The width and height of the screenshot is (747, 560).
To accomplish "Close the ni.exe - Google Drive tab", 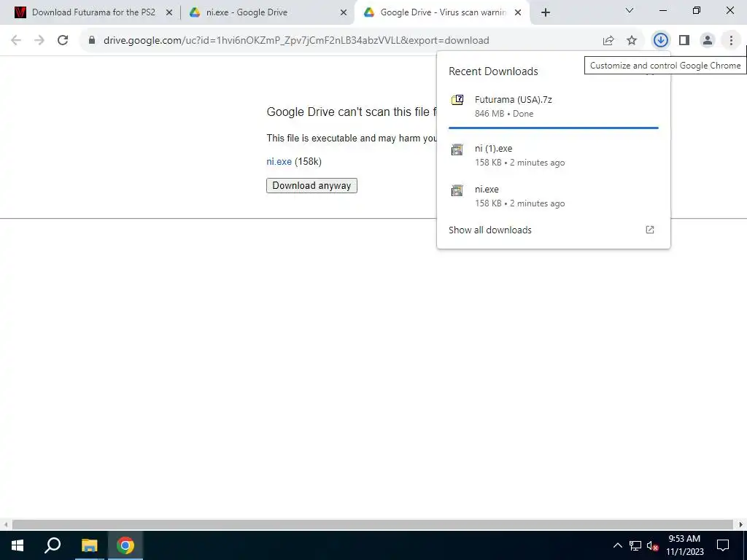I will tap(343, 13).
